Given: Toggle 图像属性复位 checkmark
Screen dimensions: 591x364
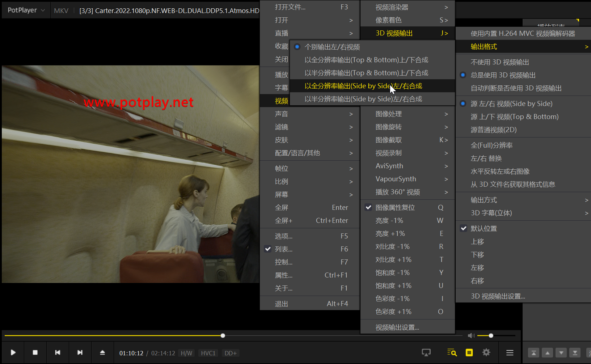Looking at the screenshot, I should click(408, 208).
